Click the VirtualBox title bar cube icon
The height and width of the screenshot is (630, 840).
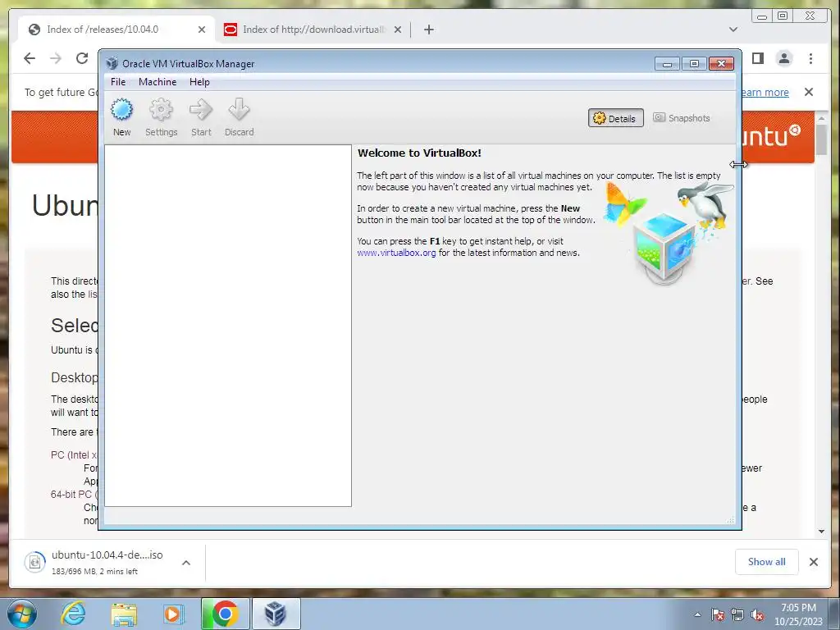(x=112, y=63)
